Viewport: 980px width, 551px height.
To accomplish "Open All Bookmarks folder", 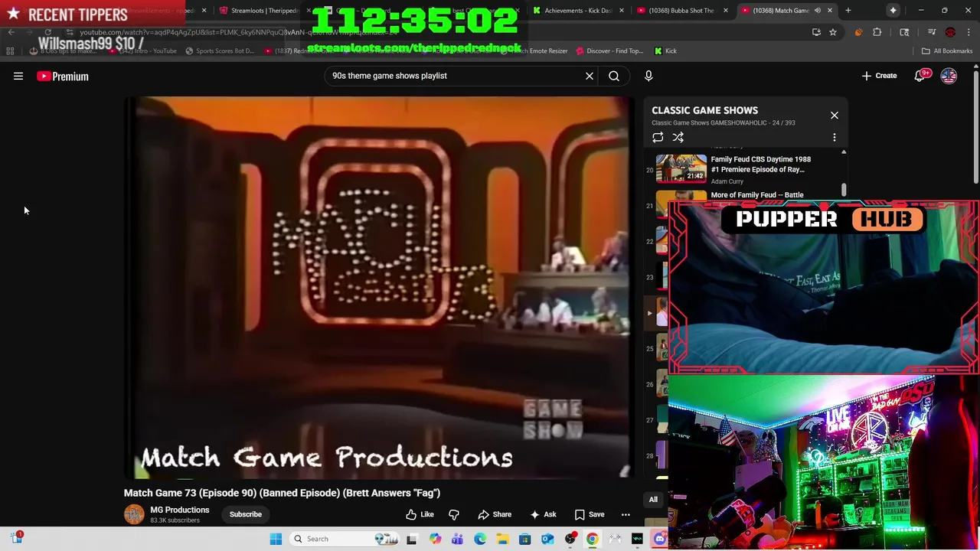I will click(x=947, y=51).
